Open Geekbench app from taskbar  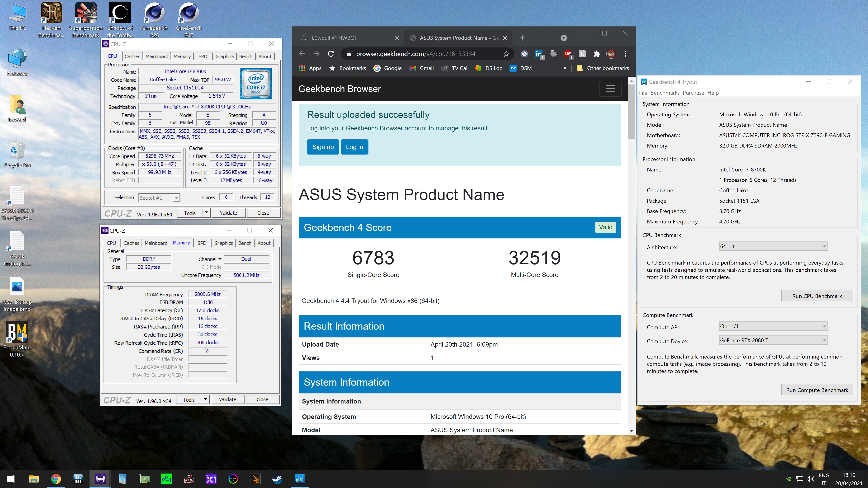tap(300, 479)
